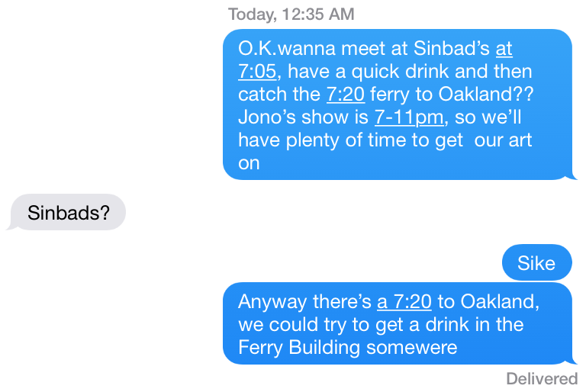This screenshot has width=586, height=392.
Task: Click 'Ferry Building somewere' text line
Action: pos(348,348)
